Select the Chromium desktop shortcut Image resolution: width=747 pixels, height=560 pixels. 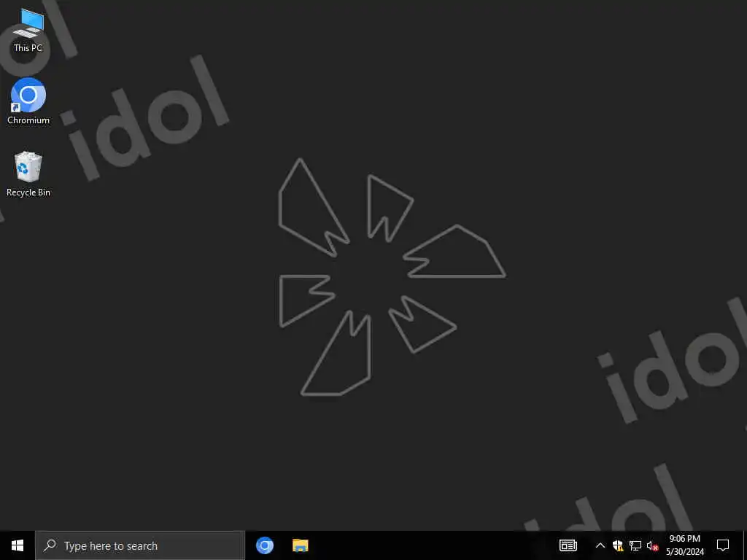pyautogui.click(x=28, y=101)
